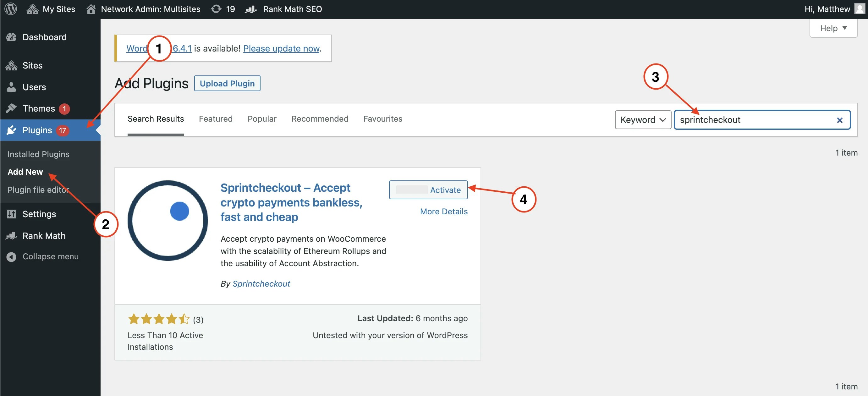Open Settings in the sidebar
868x396 pixels.
[x=39, y=214]
